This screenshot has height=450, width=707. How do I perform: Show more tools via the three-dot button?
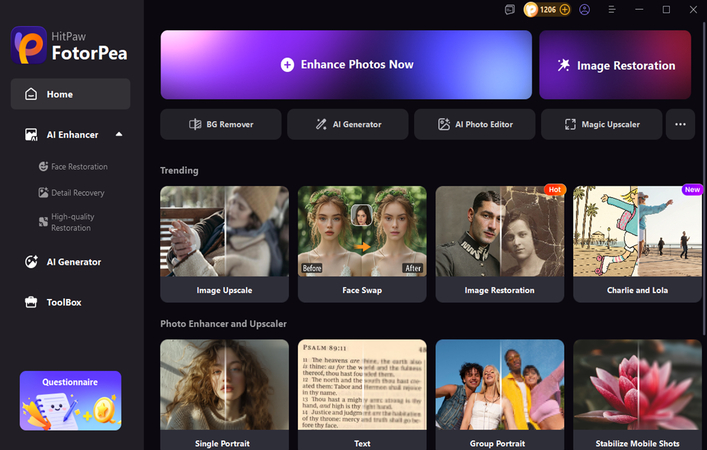(680, 124)
